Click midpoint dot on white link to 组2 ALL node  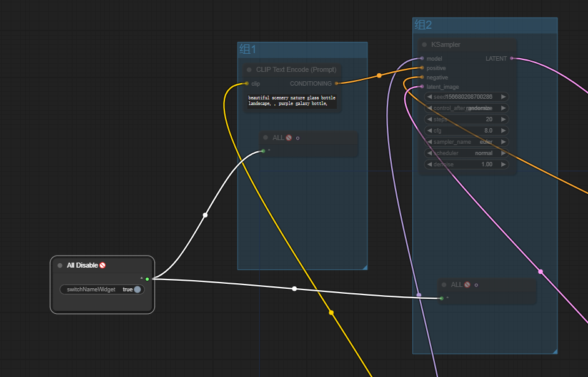(x=294, y=288)
